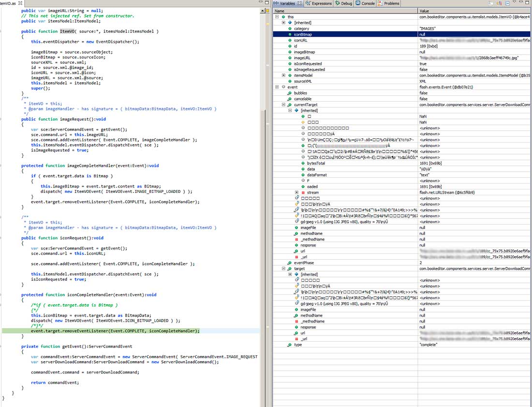Image resolution: width=532 pixels, height=407 pixels.
Task: Expand [inherited] under target
Action: (x=290, y=274)
